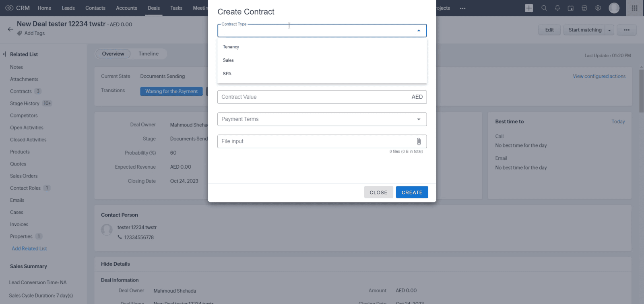Viewport: 644px width, 304px height.
Task: Select Tenancy from Contract Type list
Action: pyautogui.click(x=231, y=47)
